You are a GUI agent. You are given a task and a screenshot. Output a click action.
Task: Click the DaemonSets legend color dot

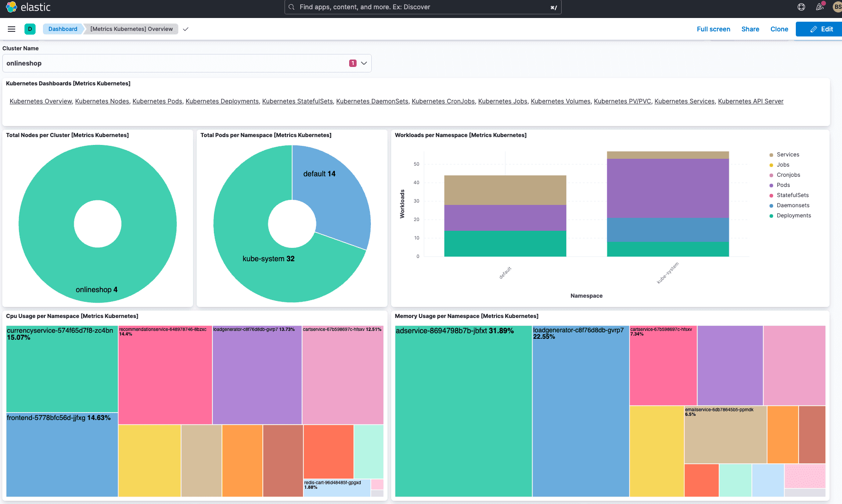[x=771, y=205]
